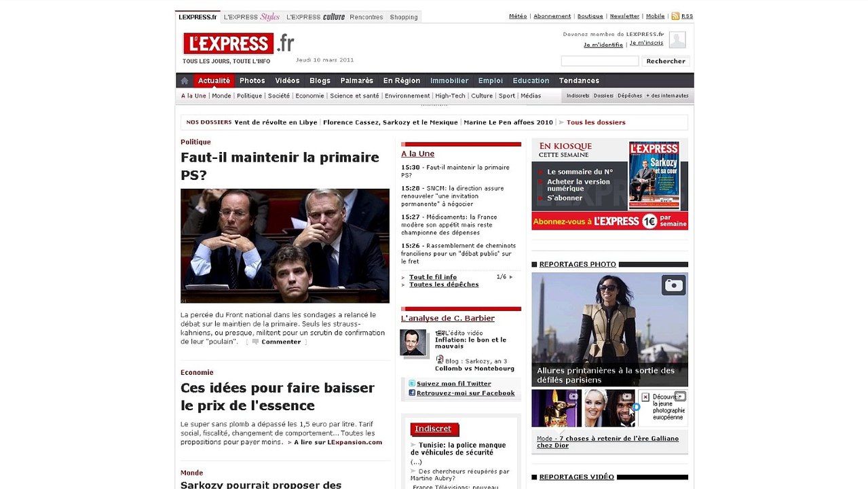Open Tout le fil info link
The height and width of the screenshot is (489, 868).
[433, 277]
